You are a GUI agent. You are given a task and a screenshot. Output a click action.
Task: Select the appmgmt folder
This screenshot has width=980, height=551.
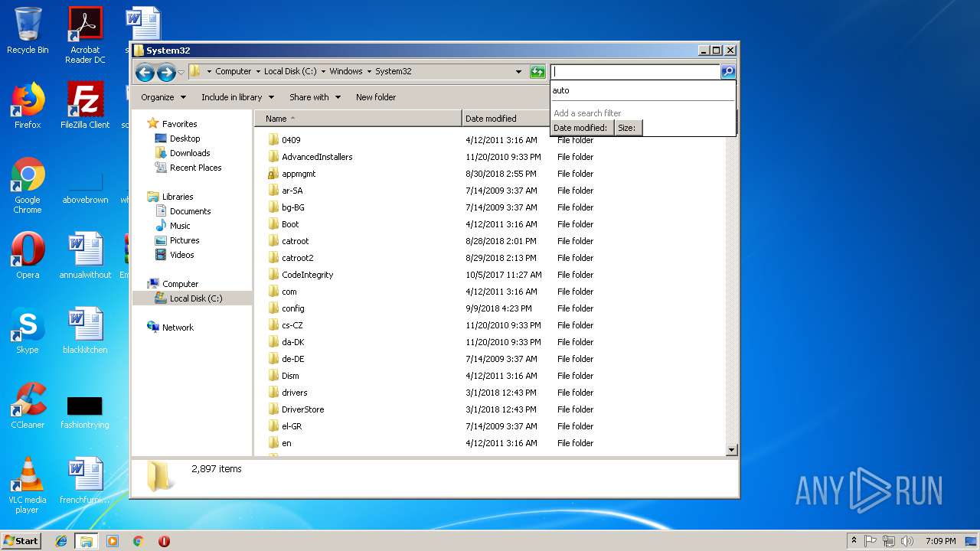point(299,174)
